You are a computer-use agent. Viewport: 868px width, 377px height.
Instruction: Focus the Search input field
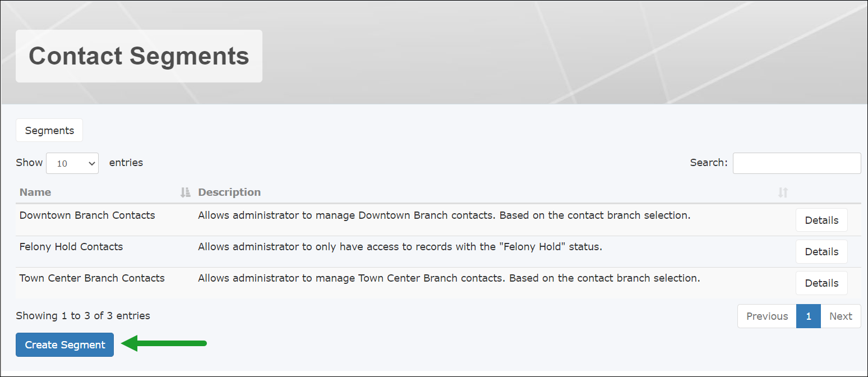coord(796,163)
